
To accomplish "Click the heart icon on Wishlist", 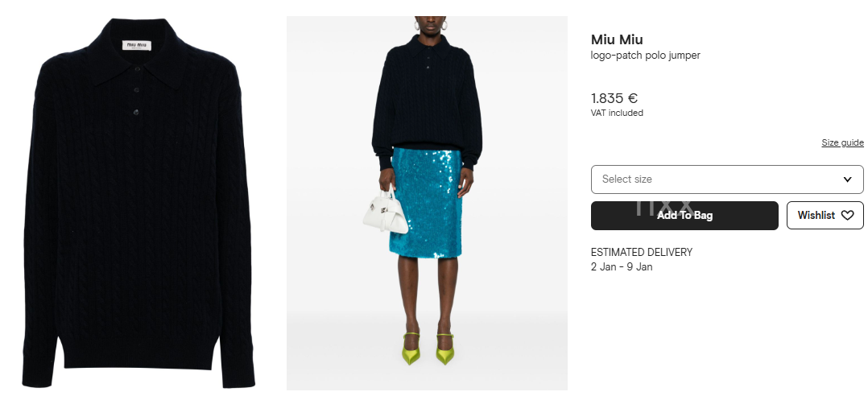I will click(x=847, y=216).
